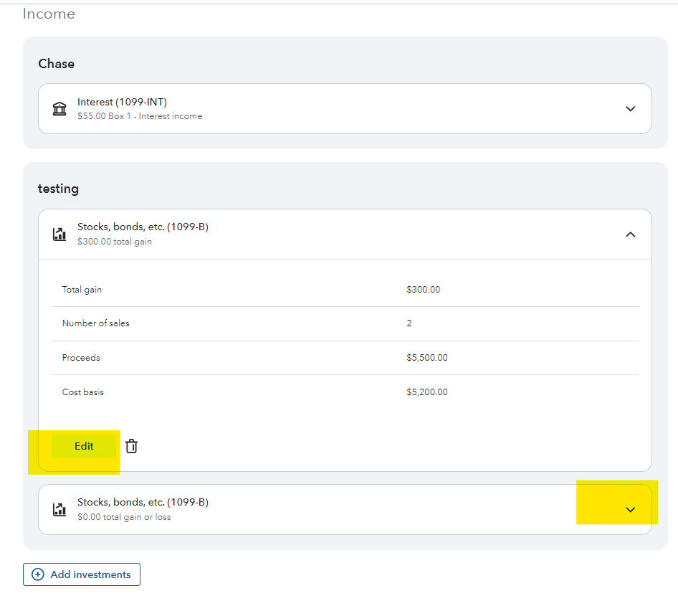This screenshot has height=616, width=678.
Task: Click the "$0.00 total gain or loss" text
Action: 124,517
